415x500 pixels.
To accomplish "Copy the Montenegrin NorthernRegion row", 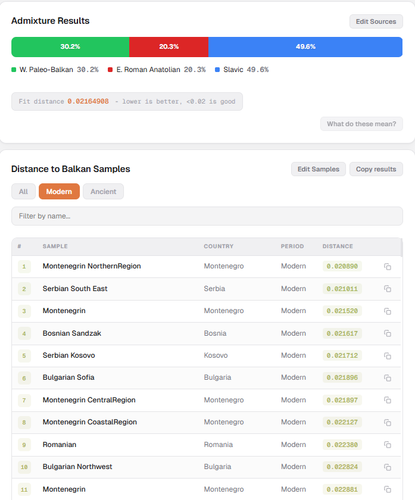I will click(387, 266).
